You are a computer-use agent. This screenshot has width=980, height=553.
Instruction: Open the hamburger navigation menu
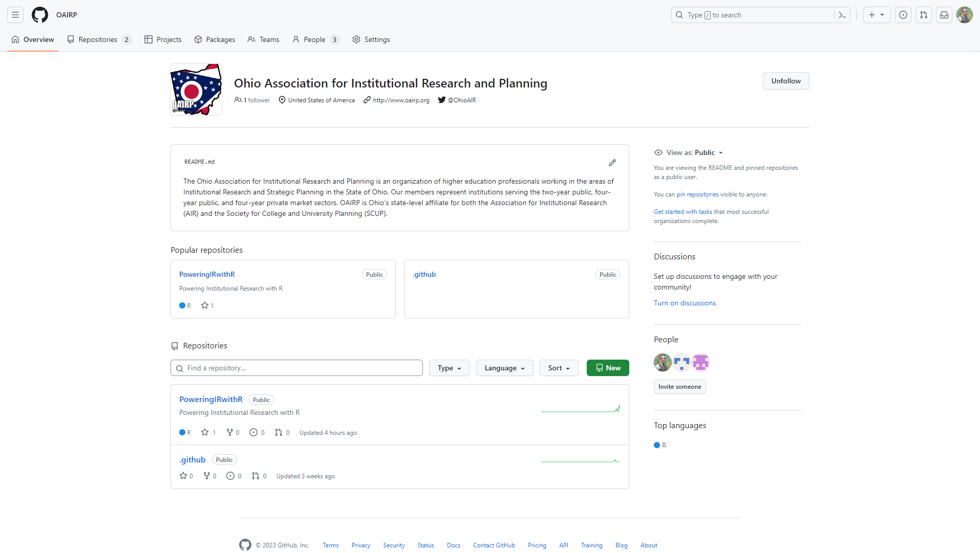[x=15, y=15]
